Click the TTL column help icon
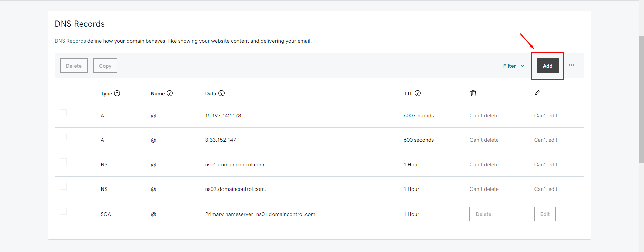Screen dimensions: 644x252 pyautogui.click(x=418, y=93)
